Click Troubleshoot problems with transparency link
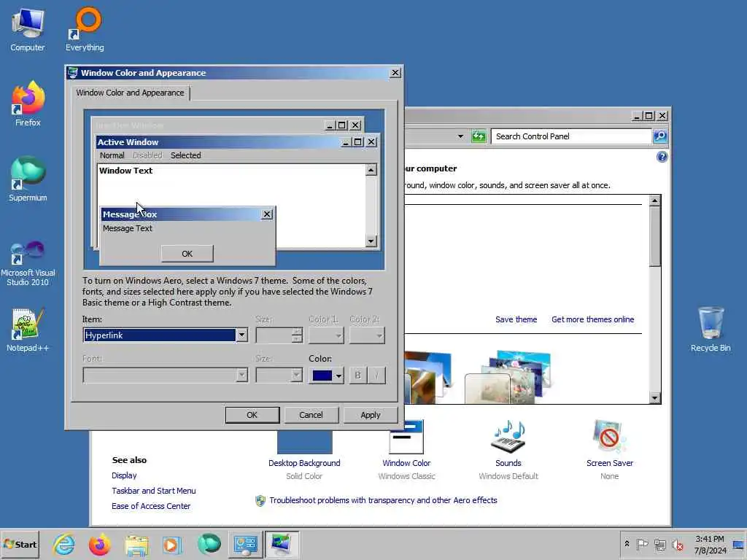This screenshot has width=747, height=560. [383, 500]
